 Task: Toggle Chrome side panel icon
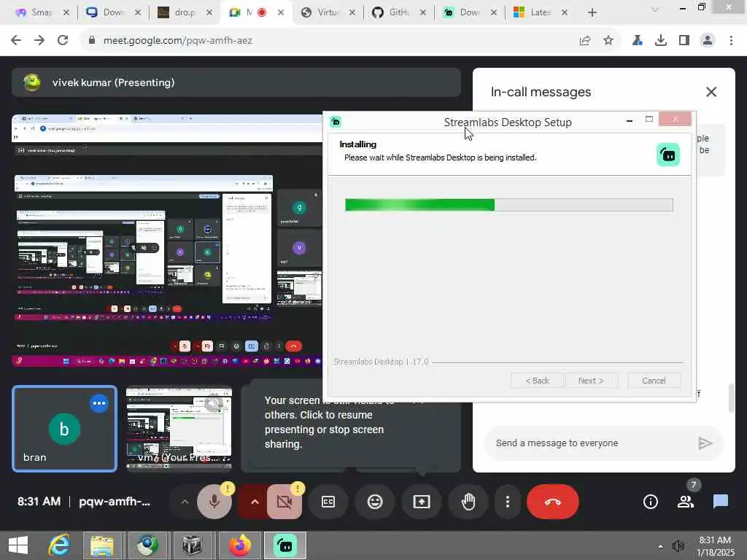point(684,41)
